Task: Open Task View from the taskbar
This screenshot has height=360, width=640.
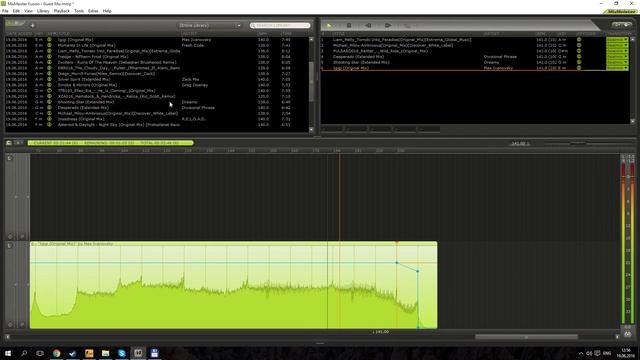Action: pyautogui.click(x=40, y=353)
